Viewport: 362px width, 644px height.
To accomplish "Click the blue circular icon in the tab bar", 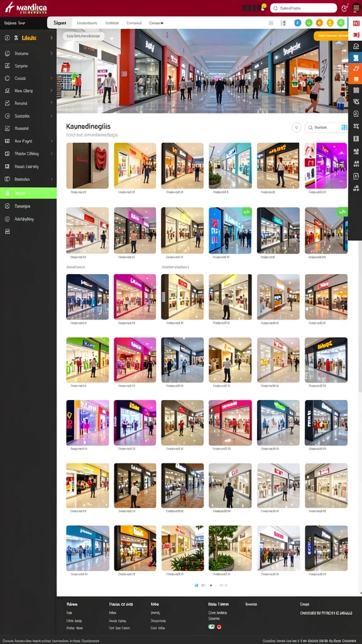I will click(x=298, y=23).
